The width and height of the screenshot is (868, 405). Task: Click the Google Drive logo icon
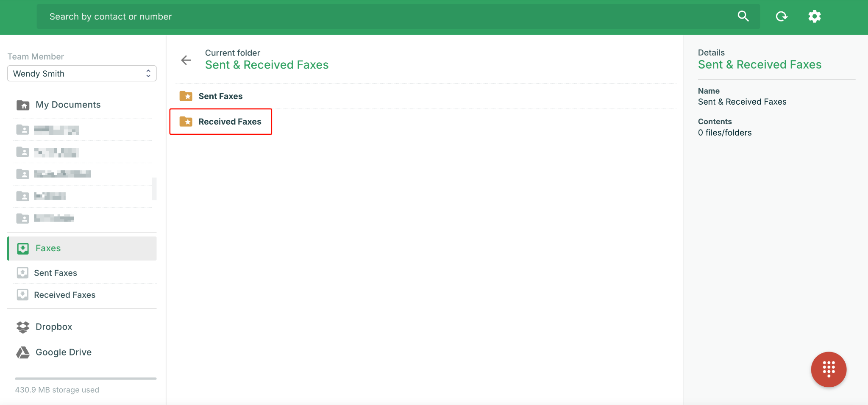(x=23, y=352)
